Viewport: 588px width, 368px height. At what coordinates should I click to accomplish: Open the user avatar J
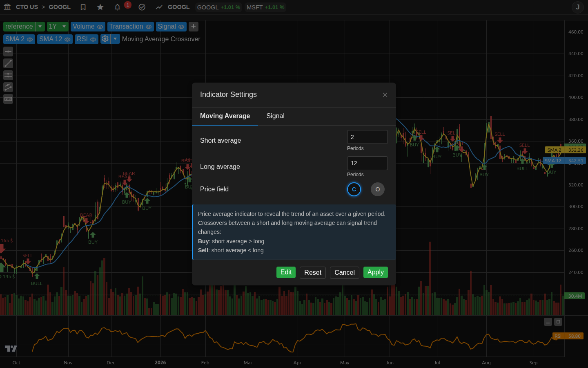click(x=578, y=7)
